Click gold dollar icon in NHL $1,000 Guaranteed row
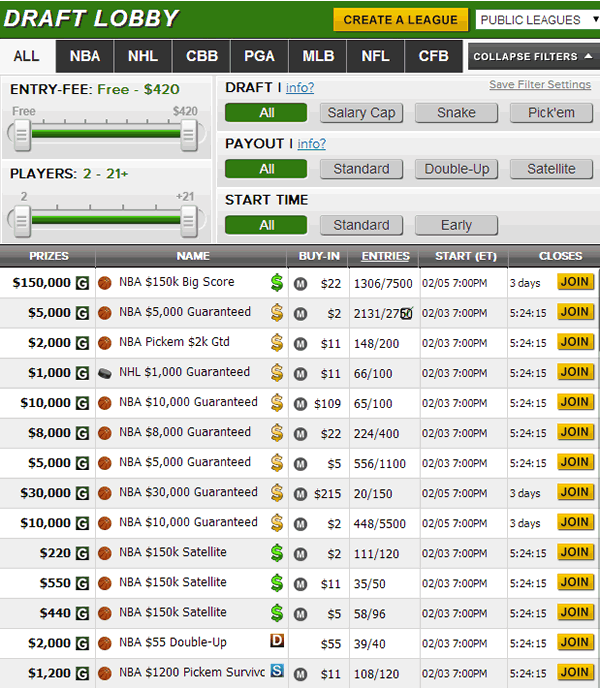 277,373
